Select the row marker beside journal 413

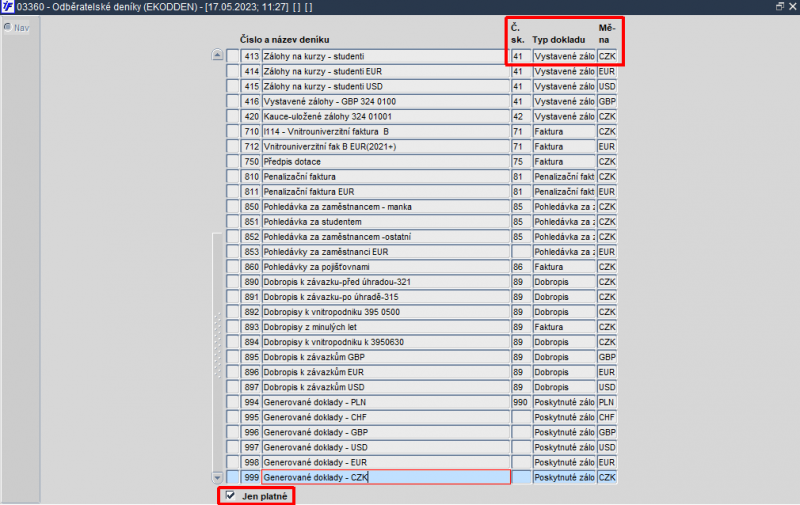click(x=233, y=56)
